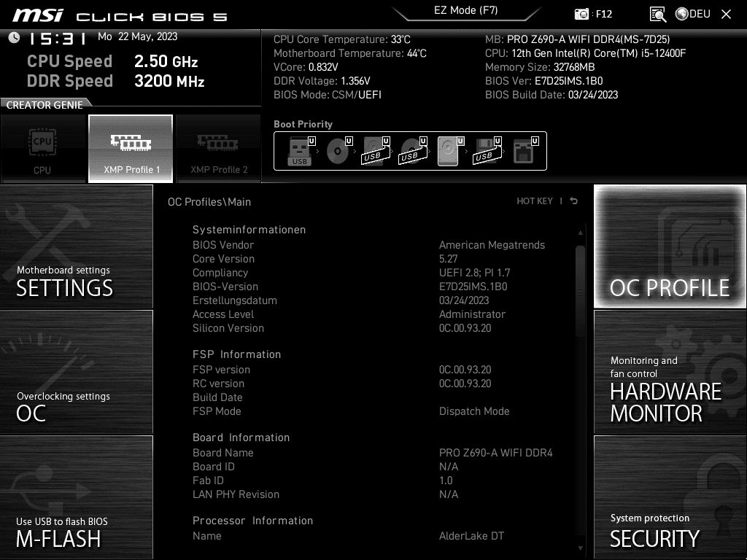Open the SECURITY system protection tile
The height and width of the screenshot is (560, 747).
(670, 497)
